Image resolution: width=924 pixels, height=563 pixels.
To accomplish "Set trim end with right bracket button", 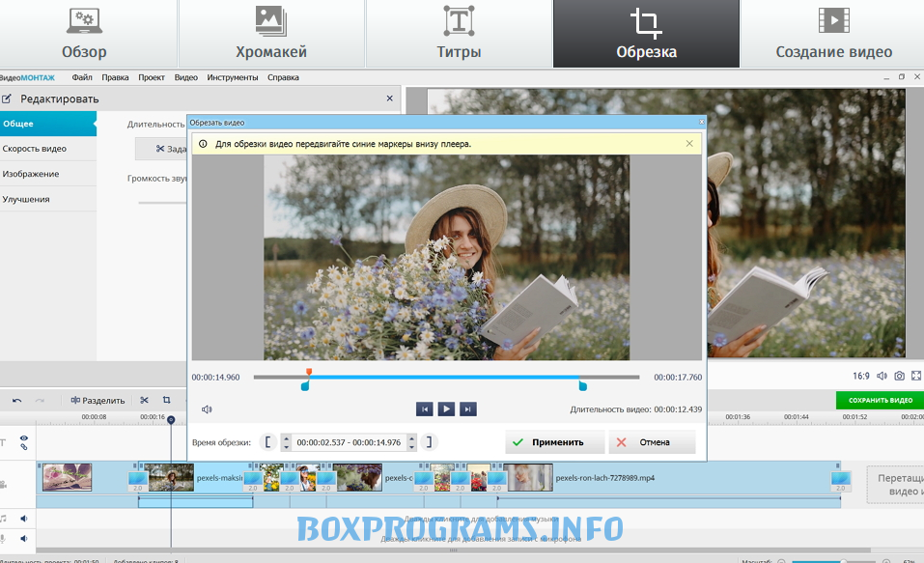I will [429, 442].
